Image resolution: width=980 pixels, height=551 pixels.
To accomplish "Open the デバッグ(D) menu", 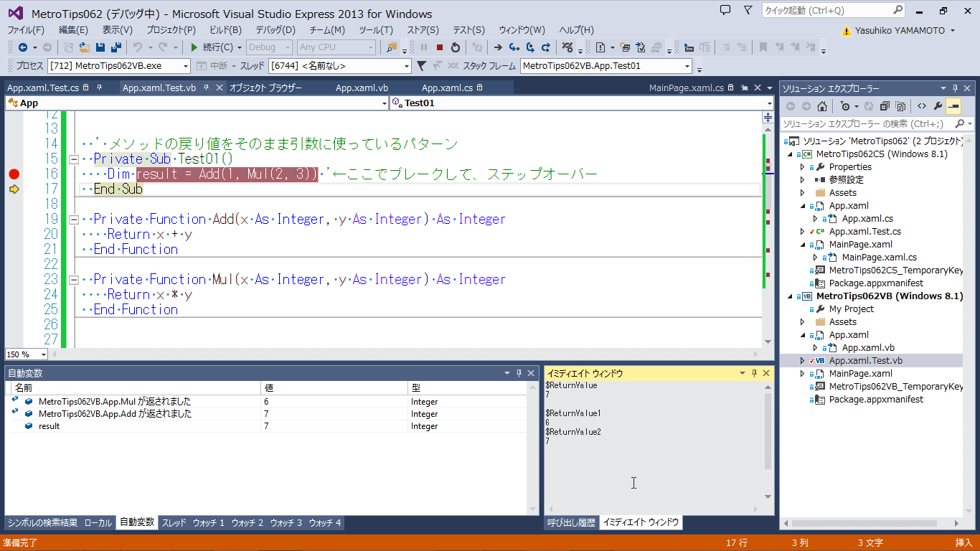I will [x=275, y=30].
